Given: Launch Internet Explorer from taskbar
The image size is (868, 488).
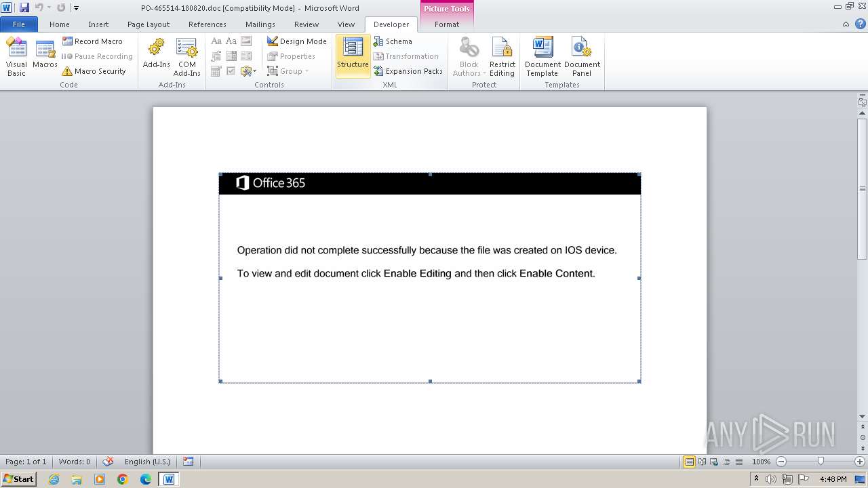Looking at the screenshot, I should pos(54,479).
